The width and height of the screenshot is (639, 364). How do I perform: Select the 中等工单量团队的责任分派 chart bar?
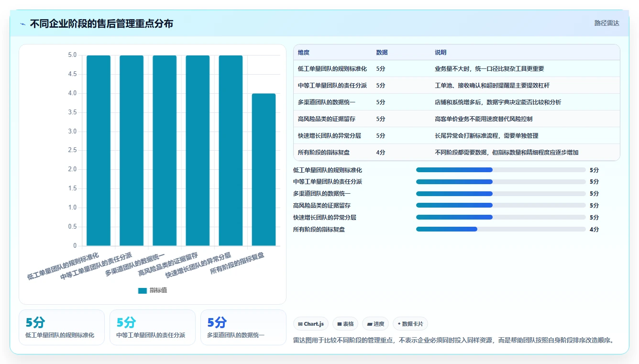132,151
